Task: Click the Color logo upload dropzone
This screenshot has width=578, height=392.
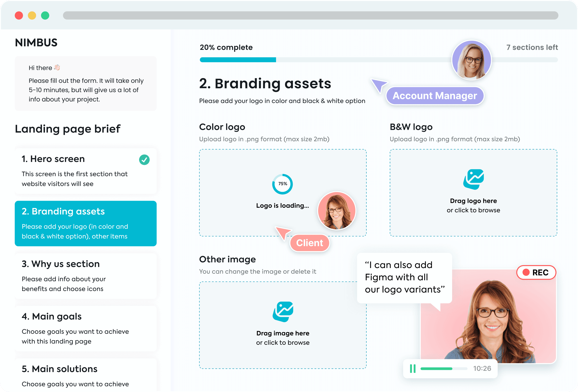Action: click(283, 193)
